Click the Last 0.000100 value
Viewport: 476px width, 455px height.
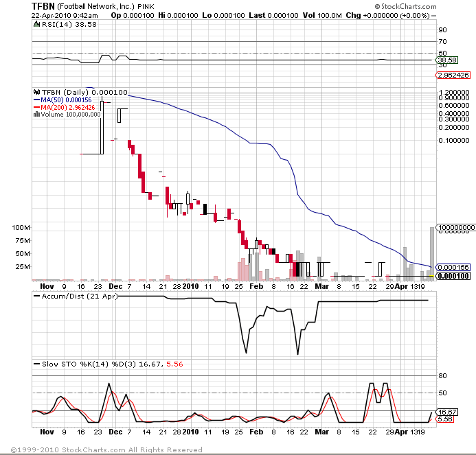click(x=273, y=15)
